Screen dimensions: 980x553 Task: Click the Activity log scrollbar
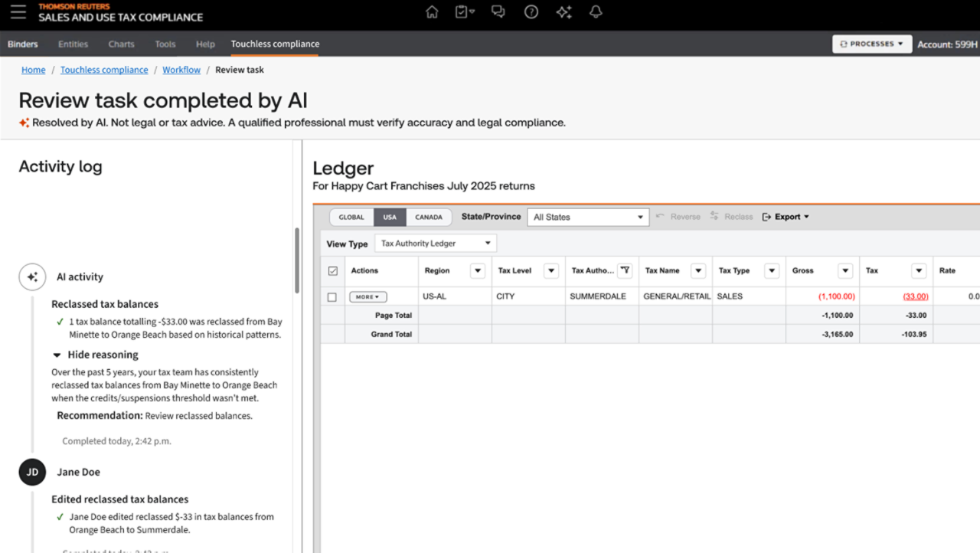coord(297,260)
